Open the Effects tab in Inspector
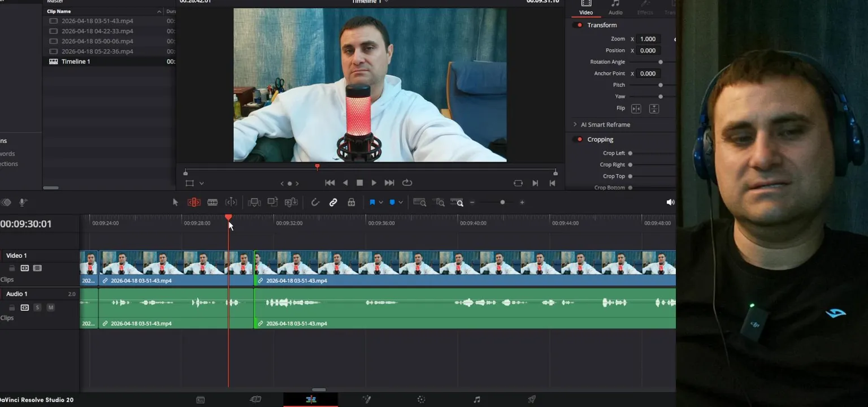The image size is (868, 407). pos(645,8)
